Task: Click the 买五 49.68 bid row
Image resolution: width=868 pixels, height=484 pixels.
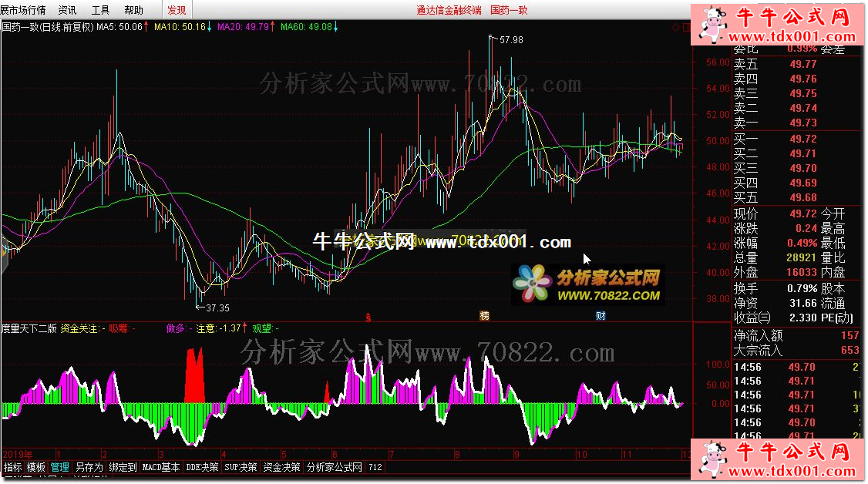Action: tap(775, 197)
